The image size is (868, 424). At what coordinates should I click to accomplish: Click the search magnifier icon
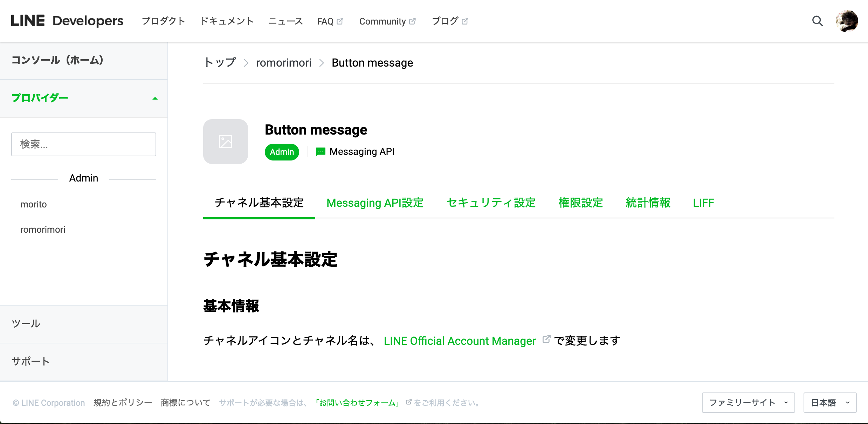[x=817, y=21]
